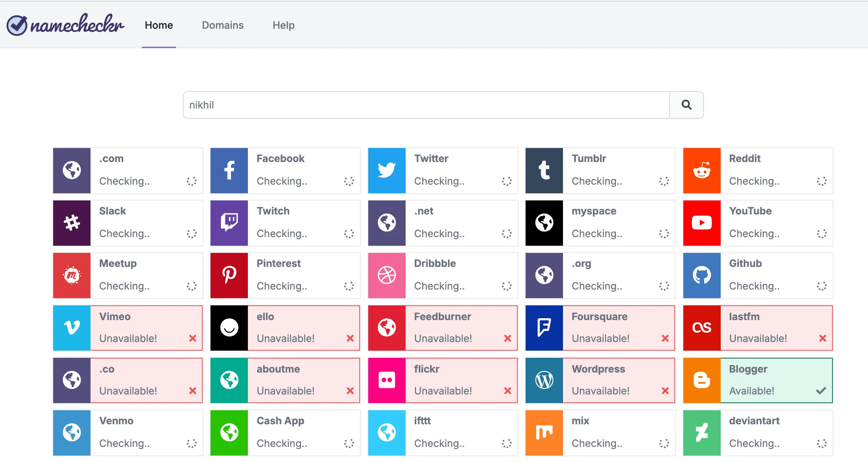The width and height of the screenshot is (868, 462).
Task: Click the ello Unavailable red X
Action: click(x=350, y=338)
